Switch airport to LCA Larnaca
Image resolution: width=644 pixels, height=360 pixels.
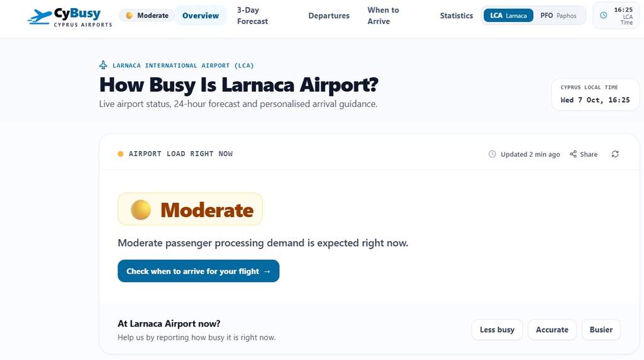[508, 16]
